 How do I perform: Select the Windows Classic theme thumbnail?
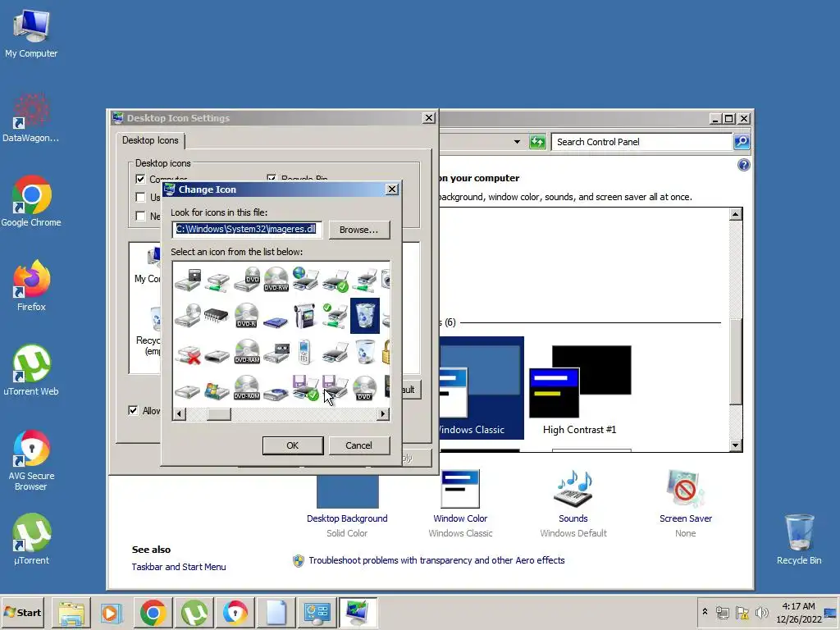(481, 388)
